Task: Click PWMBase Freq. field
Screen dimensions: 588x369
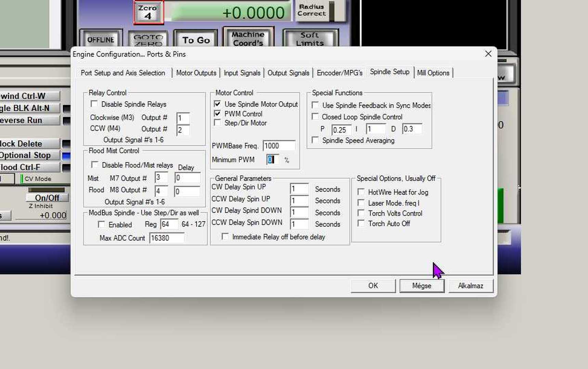Action: [x=279, y=146]
